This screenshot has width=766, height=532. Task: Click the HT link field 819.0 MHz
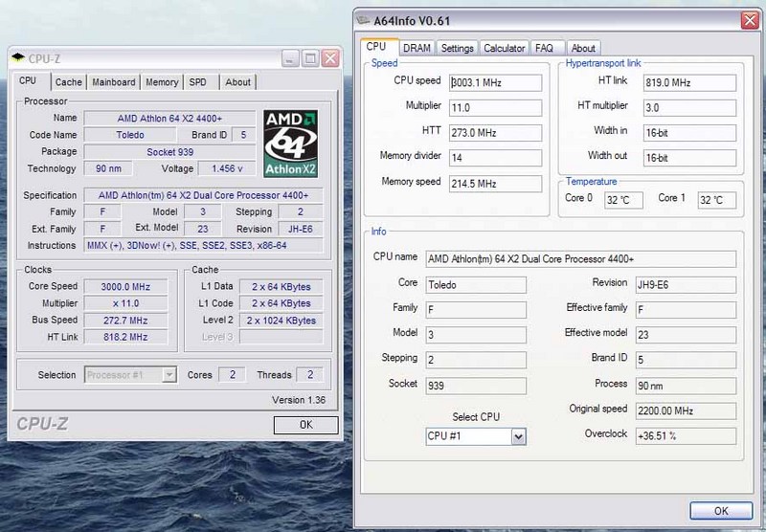689,82
